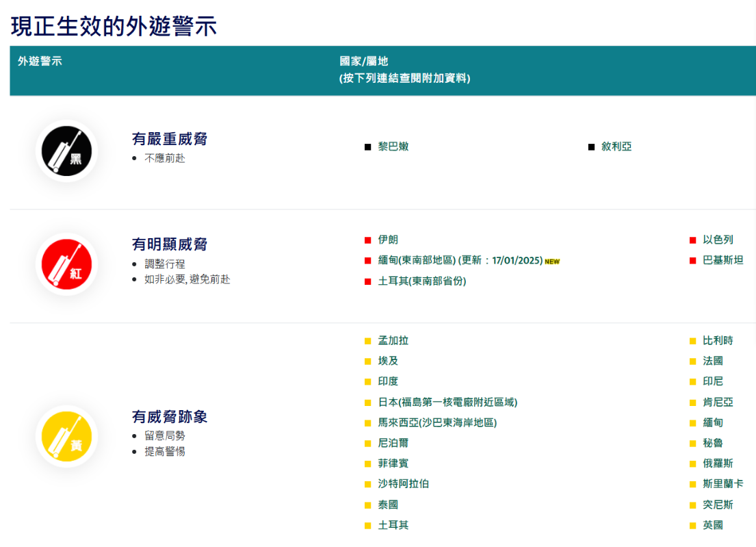Click the 泰國 amber alert link

coord(388,505)
